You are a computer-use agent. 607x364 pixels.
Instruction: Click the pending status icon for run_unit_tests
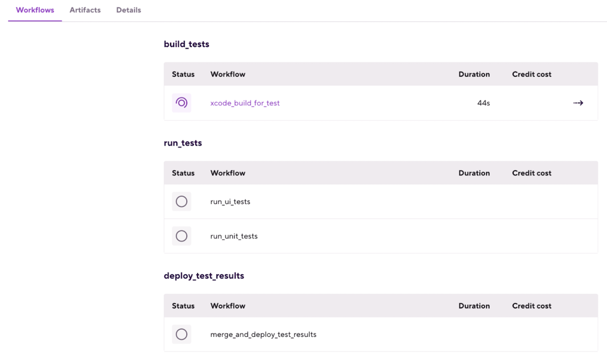(x=181, y=236)
